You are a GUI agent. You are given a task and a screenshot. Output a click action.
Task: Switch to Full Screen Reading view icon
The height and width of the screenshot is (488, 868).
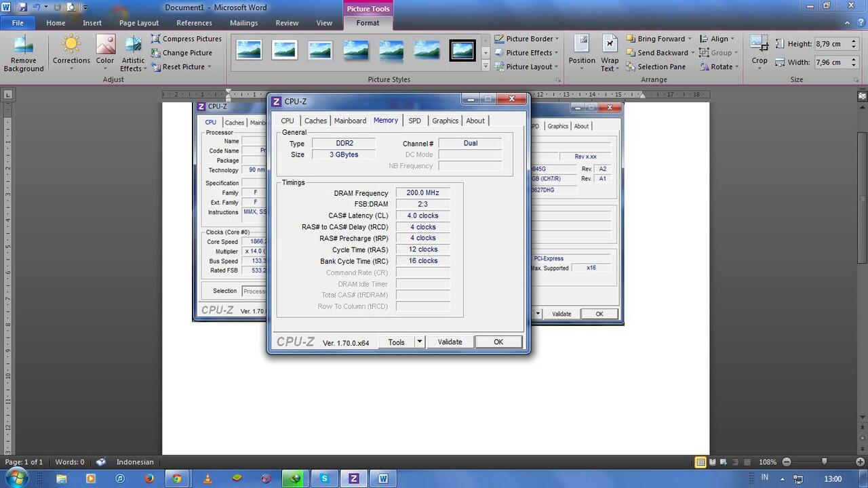(x=713, y=462)
